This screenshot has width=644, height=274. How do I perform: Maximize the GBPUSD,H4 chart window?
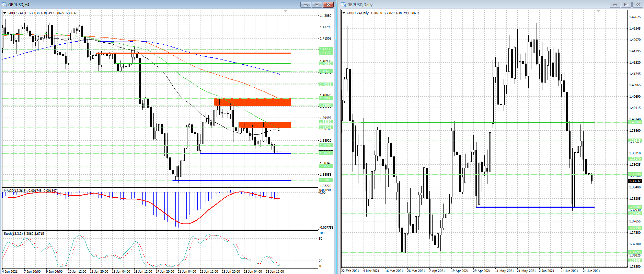click(317, 4)
